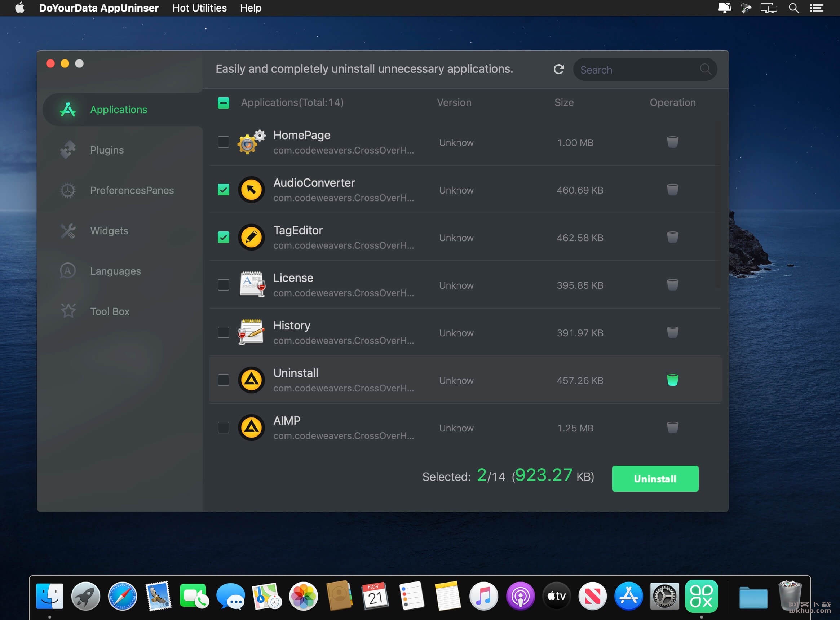Open Podcasts from the Dock
The width and height of the screenshot is (840, 620).
pos(520,596)
